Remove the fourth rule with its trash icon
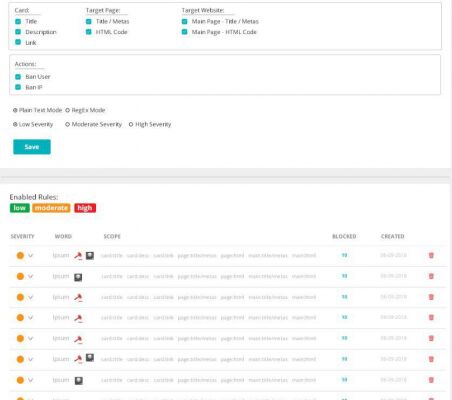Viewport: 452px width, 400px height. (x=431, y=317)
